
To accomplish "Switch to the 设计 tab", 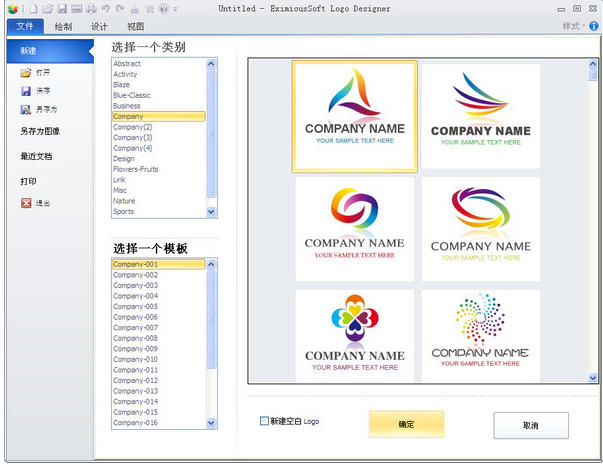I will [x=99, y=27].
